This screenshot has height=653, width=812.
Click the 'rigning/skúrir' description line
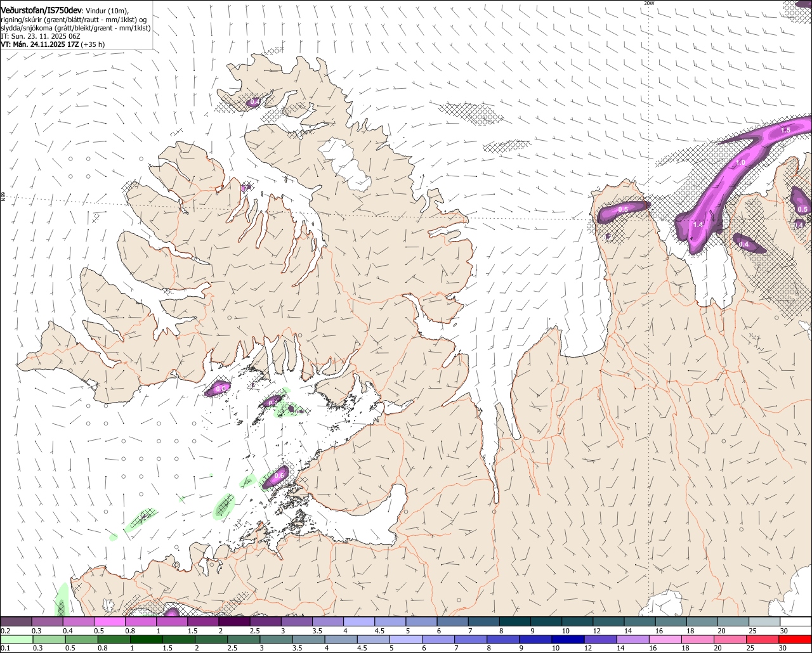coord(74,20)
